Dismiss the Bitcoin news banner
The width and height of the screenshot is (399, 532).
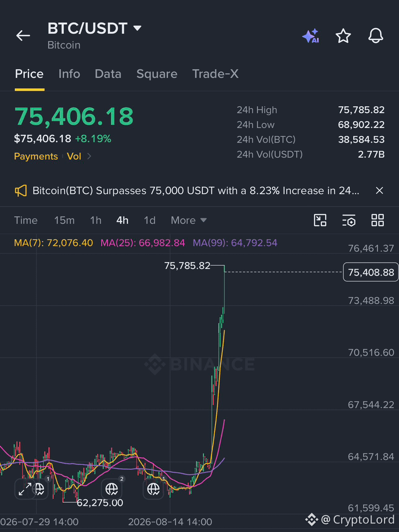coord(379,191)
